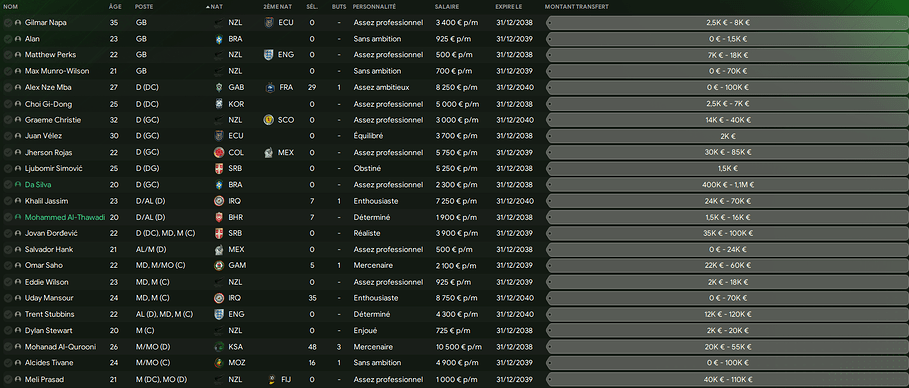909x388 pixels.
Task: Click the green profile icon beside Da Silva
Action: point(18,185)
